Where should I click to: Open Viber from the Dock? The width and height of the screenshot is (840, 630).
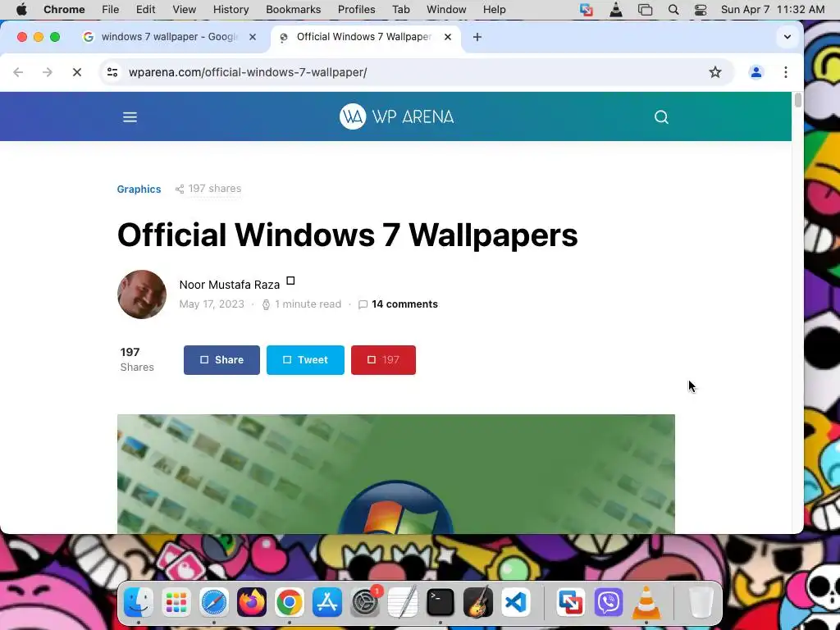pyautogui.click(x=608, y=603)
